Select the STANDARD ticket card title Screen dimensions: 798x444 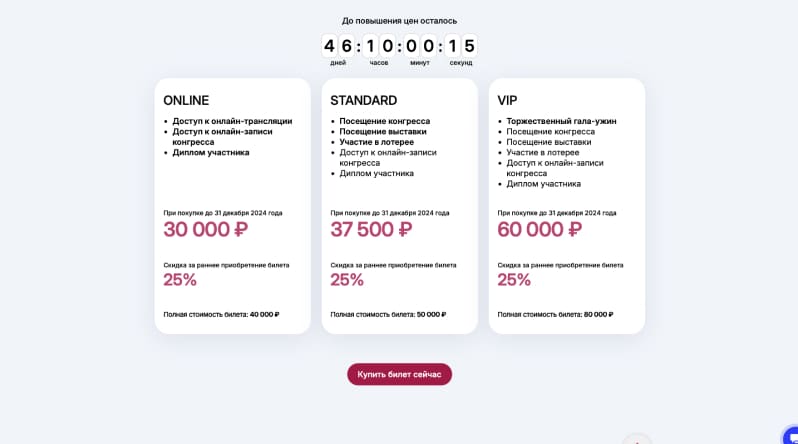tap(363, 100)
